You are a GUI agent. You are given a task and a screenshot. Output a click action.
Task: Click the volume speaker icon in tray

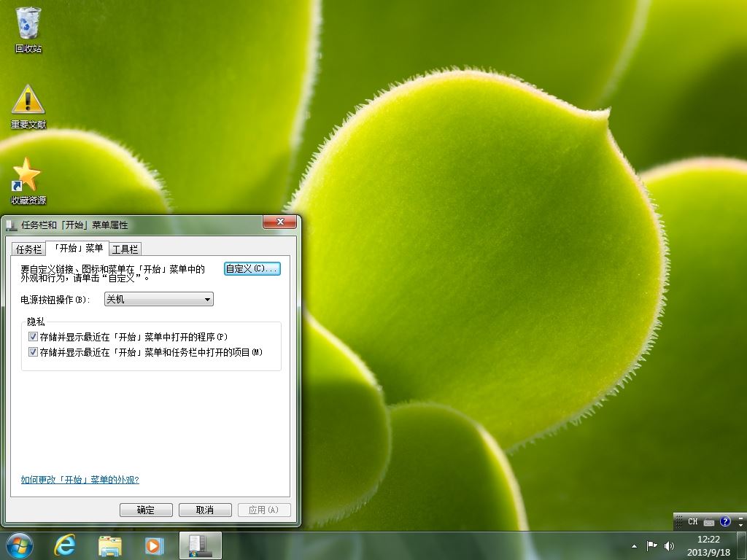click(x=670, y=545)
